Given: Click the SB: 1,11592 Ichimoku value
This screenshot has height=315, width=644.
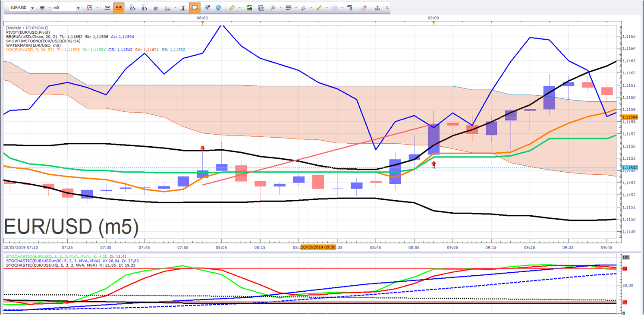Looking at the screenshot, I should (173, 50).
